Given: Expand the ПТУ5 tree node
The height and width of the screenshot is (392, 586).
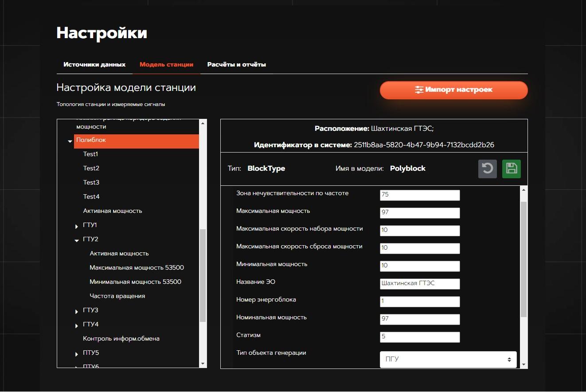Looking at the screenshot, I should click(x=77, y=354).
